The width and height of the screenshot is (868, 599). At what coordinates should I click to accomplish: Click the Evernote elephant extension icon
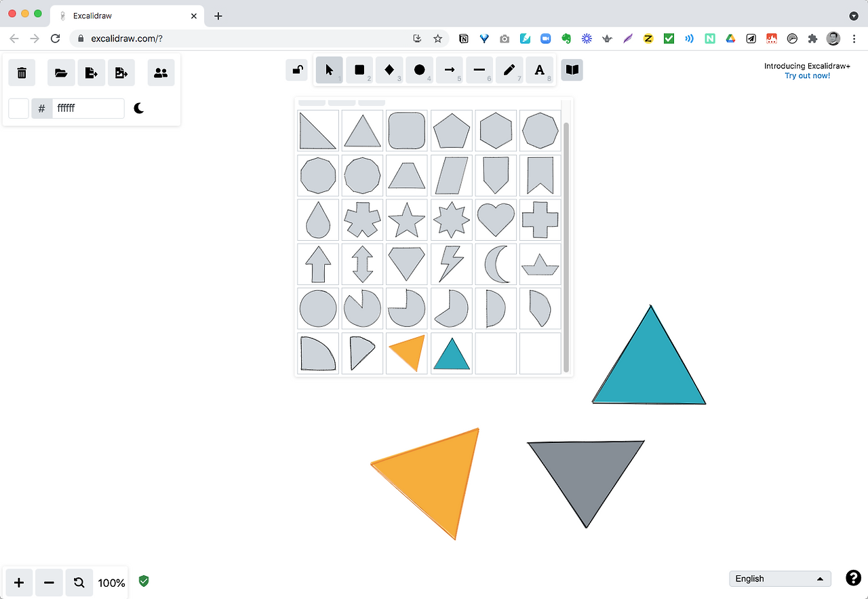566,39
